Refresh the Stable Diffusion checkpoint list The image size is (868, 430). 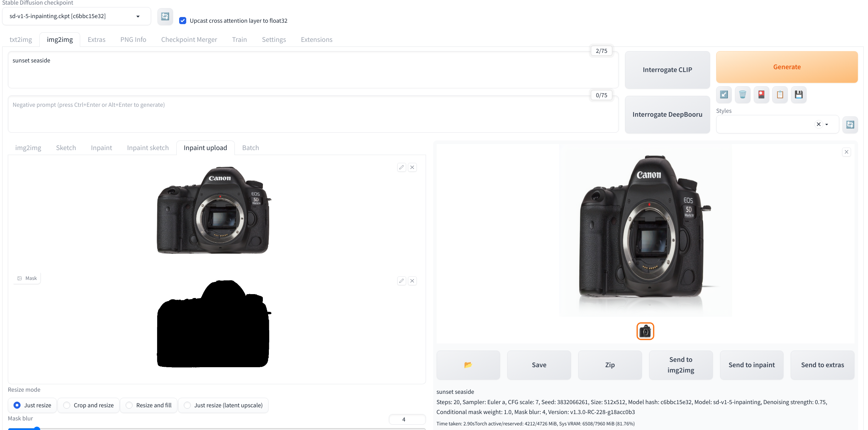(165, 16)
